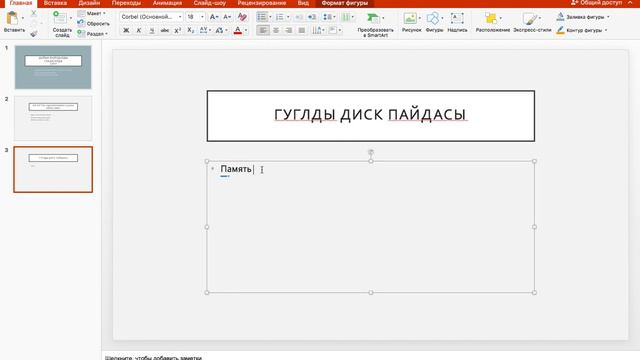640x360 pixels.
Task: Open the Формат фигуры tab
Action: coord(344,3)
